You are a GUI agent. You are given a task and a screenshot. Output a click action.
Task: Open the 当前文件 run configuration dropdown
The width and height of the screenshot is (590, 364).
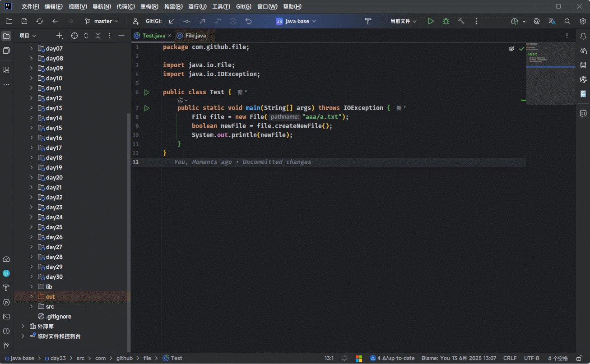click(404, 21)
